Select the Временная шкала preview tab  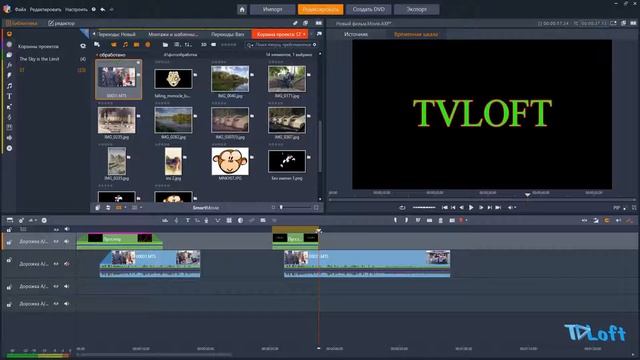pyautogui.click(x=416, y=34)
